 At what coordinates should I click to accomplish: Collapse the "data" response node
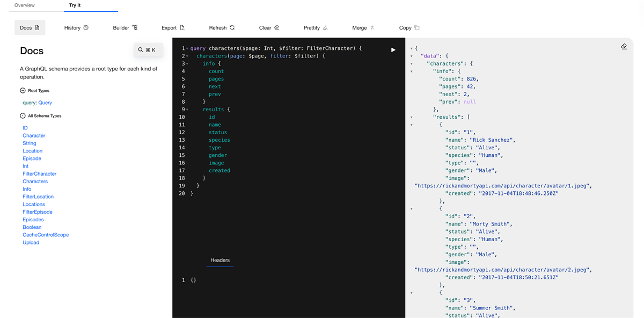[412, 56]
